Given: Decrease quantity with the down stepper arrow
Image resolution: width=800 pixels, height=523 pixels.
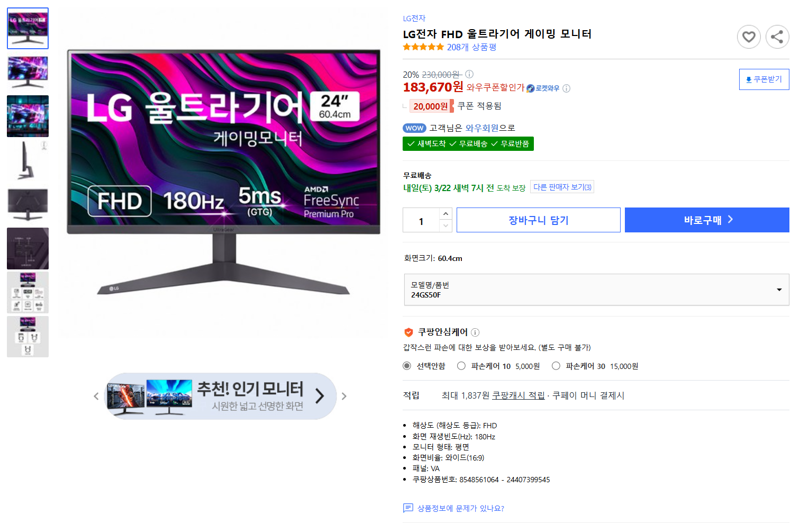Looking at the screenshot, I should tap(445, 226).
